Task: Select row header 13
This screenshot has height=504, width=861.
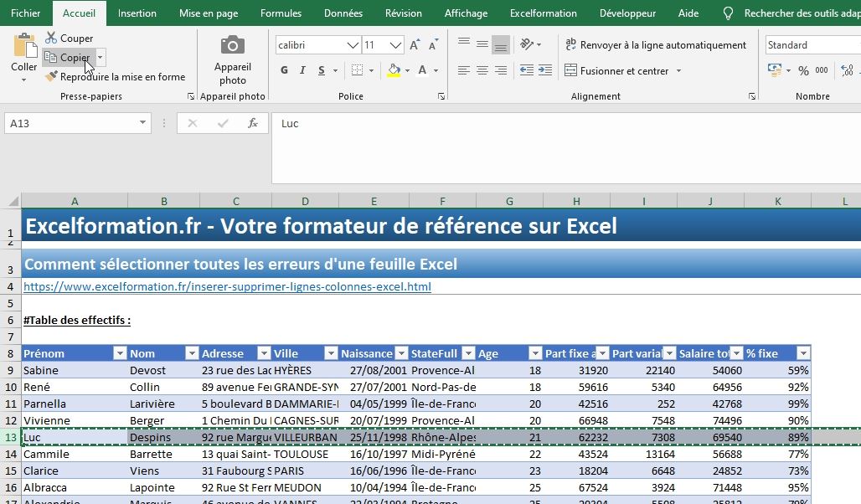Action: tap(10, 438)
